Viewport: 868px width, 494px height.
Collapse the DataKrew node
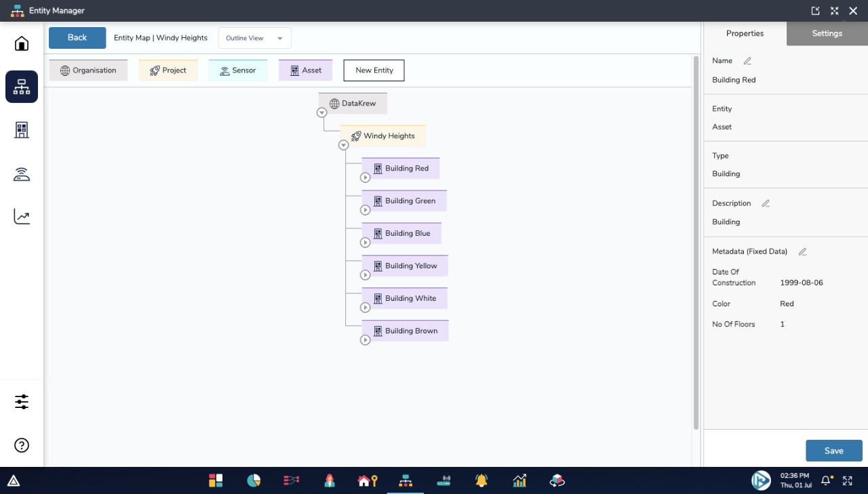point(322,112)
